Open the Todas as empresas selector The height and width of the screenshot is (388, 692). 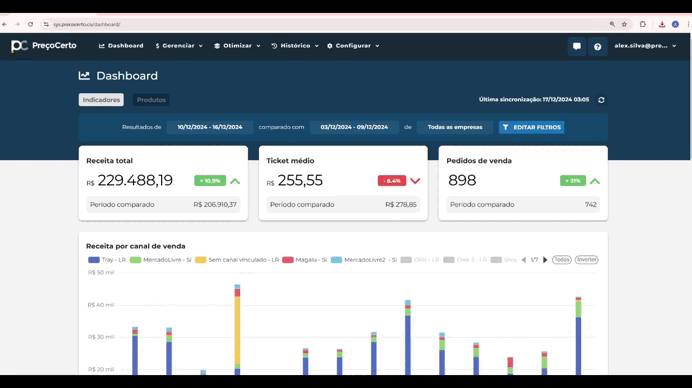455,127
